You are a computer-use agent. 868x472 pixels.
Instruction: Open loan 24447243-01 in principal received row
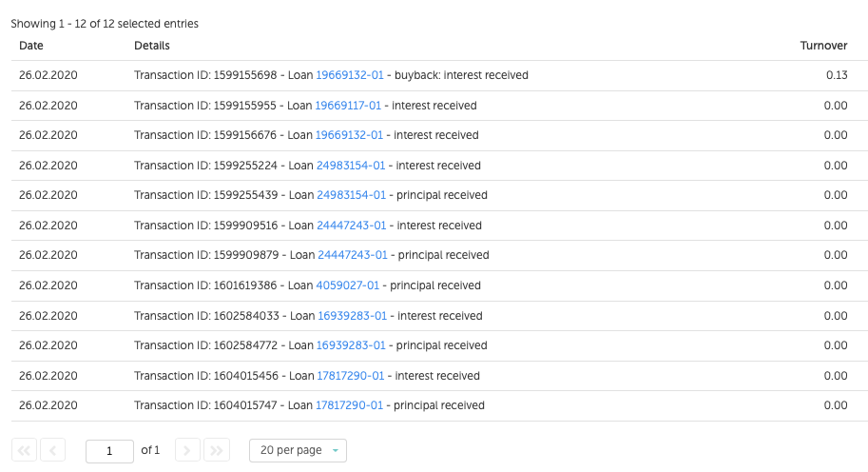pos(352,255)
